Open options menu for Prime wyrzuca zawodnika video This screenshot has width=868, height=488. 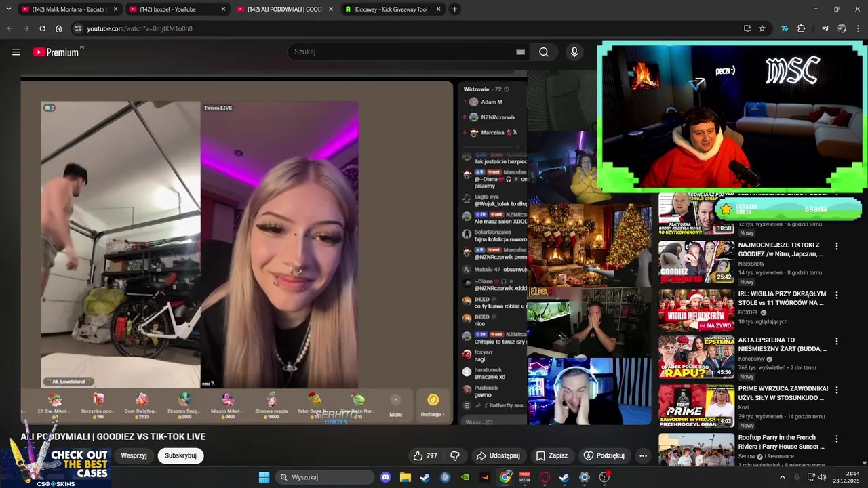[836, 390]
